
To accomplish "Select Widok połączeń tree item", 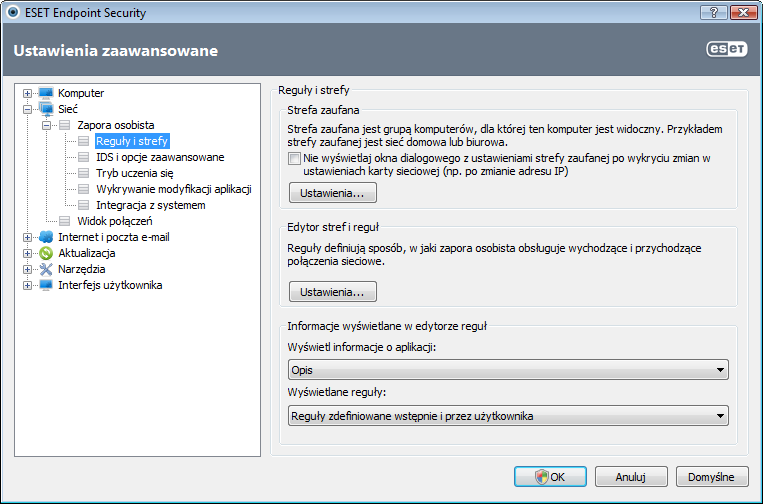I will coord(115,221).
